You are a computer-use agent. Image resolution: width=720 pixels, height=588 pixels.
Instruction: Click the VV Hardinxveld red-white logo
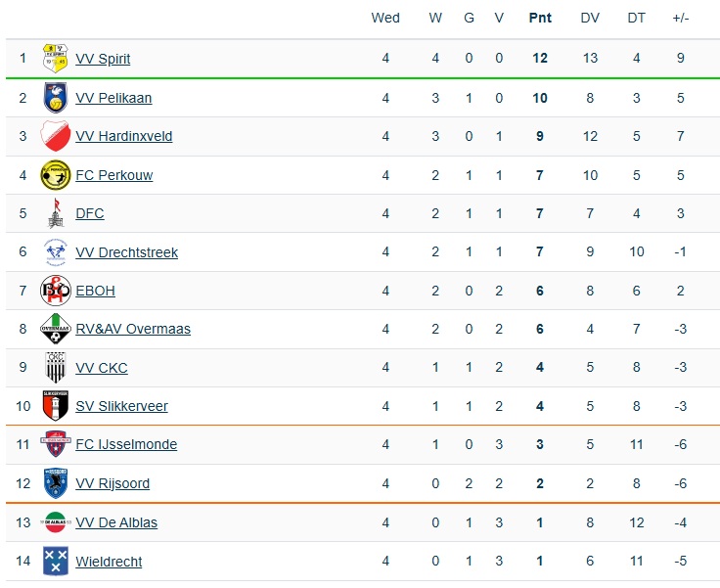point(55,136)
